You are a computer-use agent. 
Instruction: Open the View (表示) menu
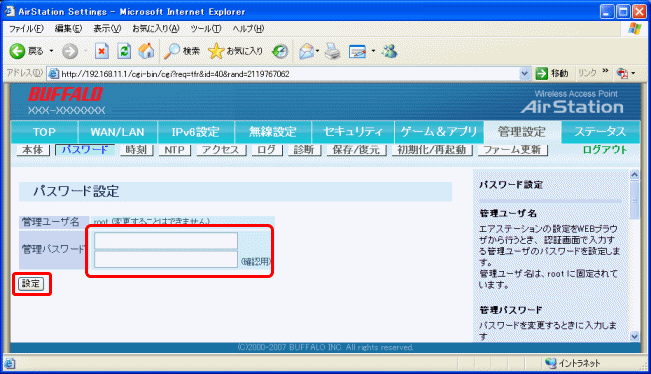(x=107, y=29)
